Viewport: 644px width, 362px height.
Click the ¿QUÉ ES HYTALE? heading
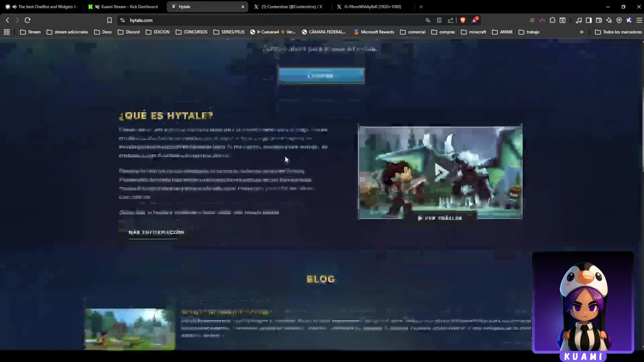click(166, 116)
